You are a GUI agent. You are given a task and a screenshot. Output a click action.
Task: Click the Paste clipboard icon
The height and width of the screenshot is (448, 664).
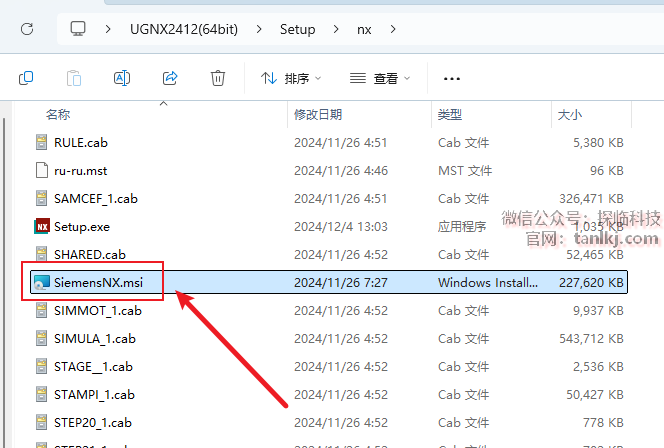click(74, 78)
